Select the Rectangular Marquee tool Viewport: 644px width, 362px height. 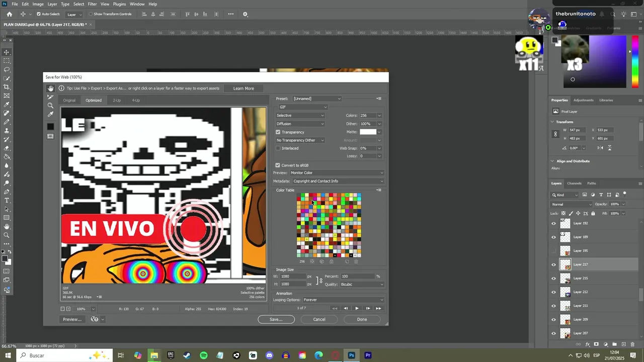coord(7,61)
